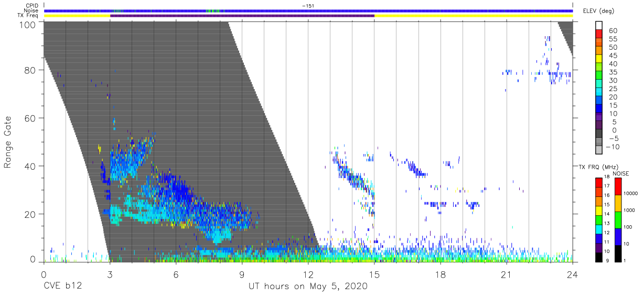
Task: Click the 20 tick on Range Gate axis
Action: point(30,214)
